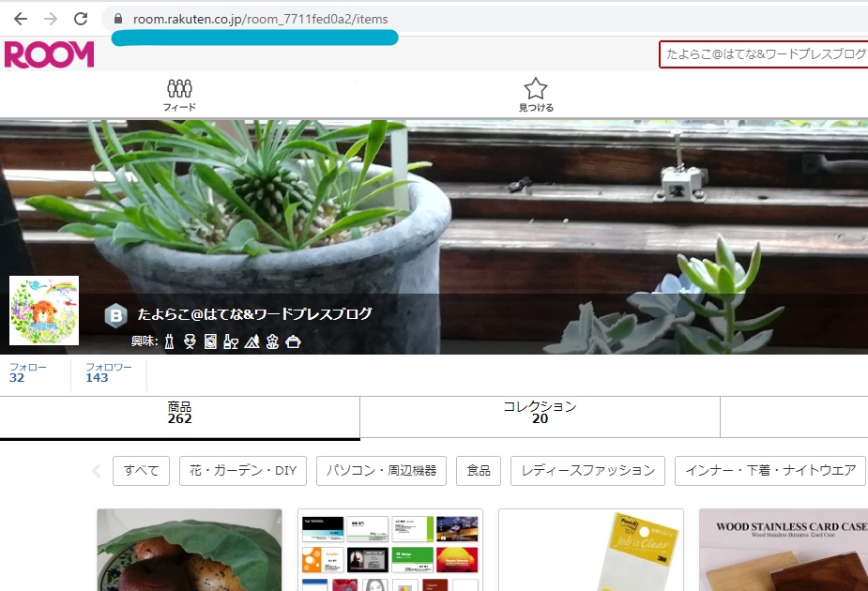Click the cooking pot interest icon

293,341
